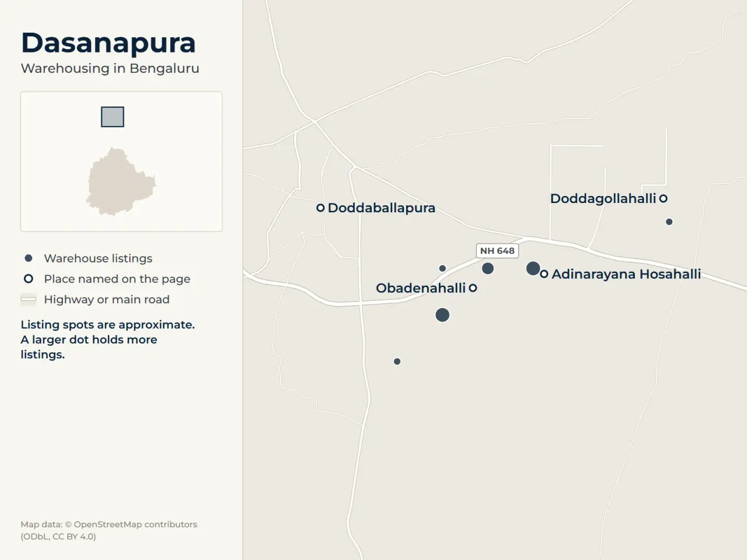Click the warehouse dot below Doddagollahalli
The height and width of the screenshot is (560, 747).
[x=669, y=222]
